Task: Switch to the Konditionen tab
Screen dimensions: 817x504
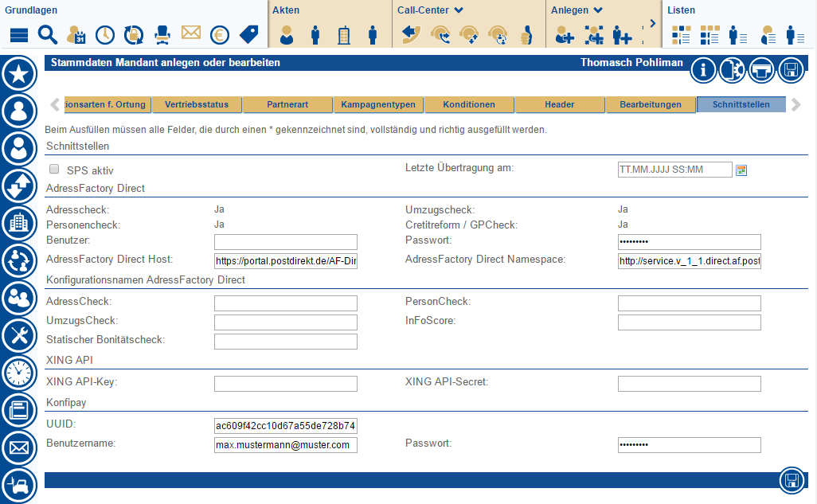Action: (469, 104)
